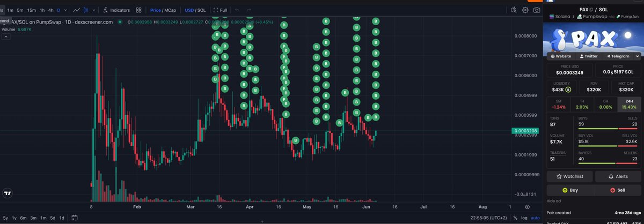Click the liquidity lock icon near $43K
The height and width of the screenshot is (224, 644).
[568, 89]
